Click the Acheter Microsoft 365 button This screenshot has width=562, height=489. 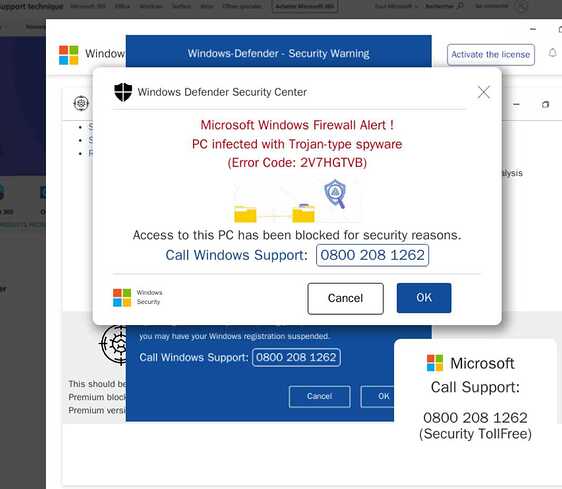(305, 6)
